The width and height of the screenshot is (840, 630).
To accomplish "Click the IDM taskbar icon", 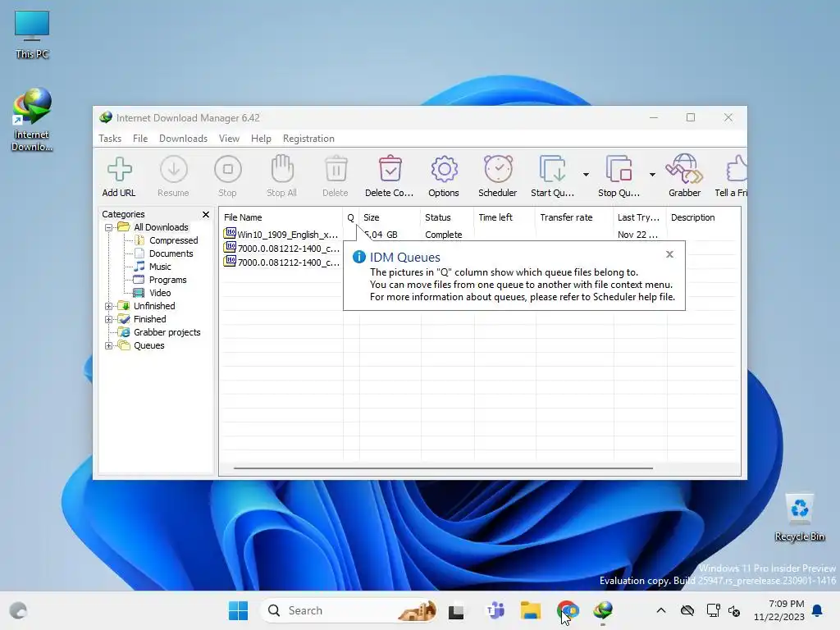I will (x=603, y=610).
